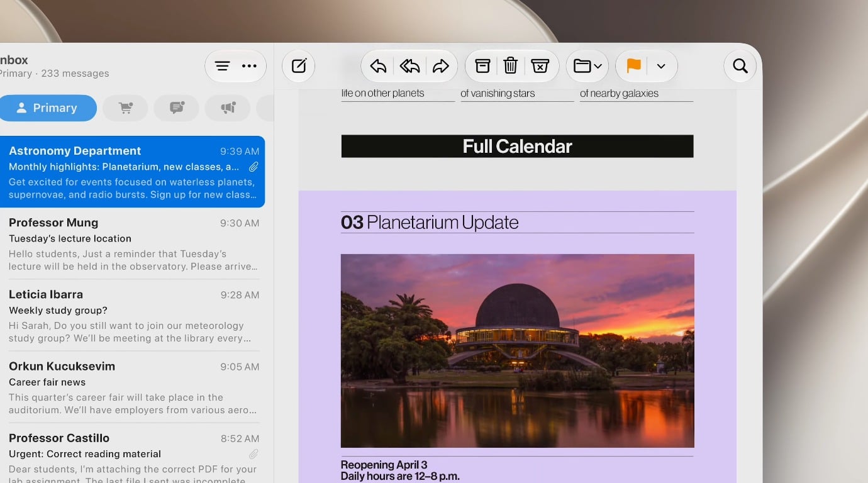The height and width of the screenshot is (483, 868).
Task: Open Professor Mung's email
Action: coord(131,243)
